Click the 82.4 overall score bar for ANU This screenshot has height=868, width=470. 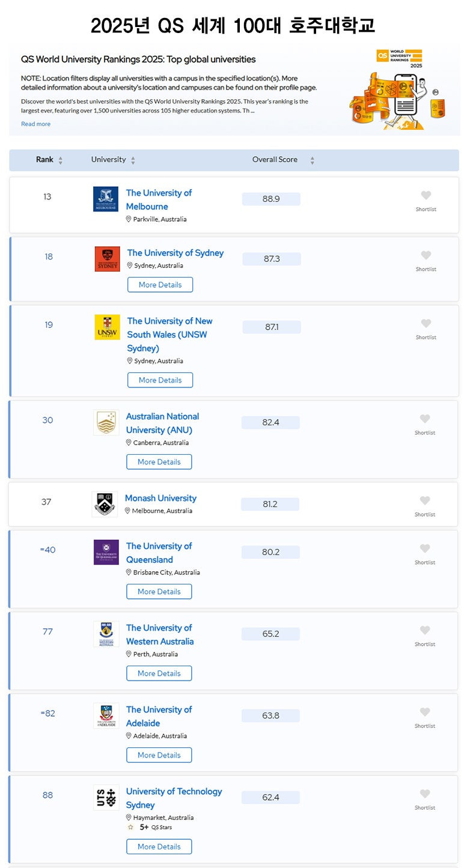coord(270,422)
